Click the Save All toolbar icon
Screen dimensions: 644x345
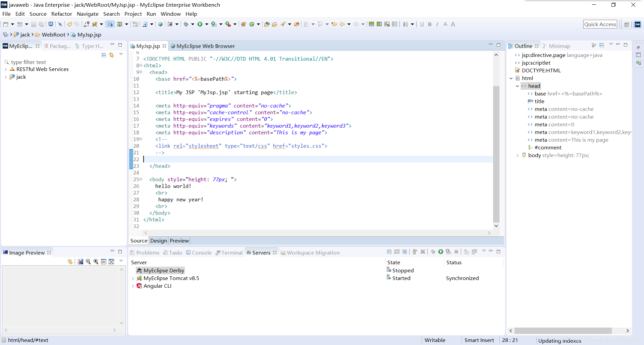click(41, 24)
